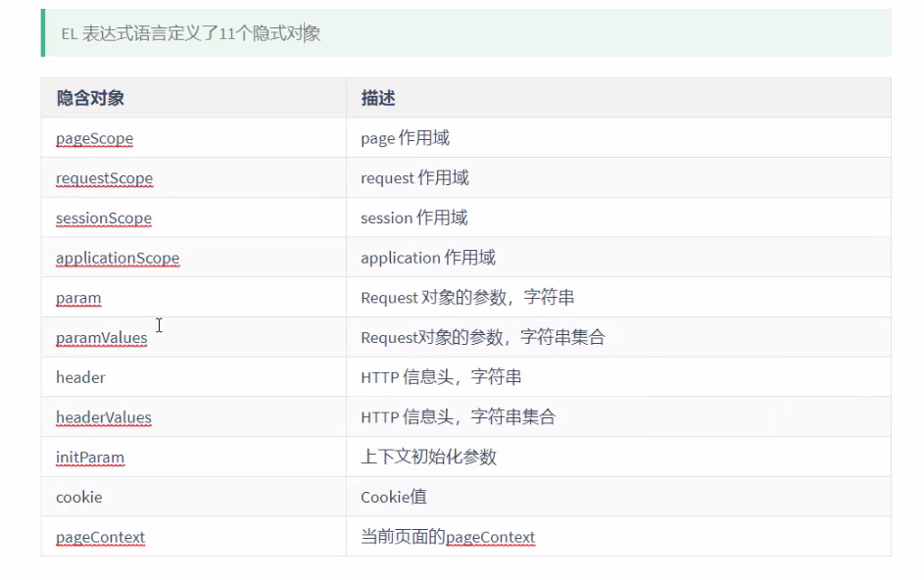Click the '当前页面的pageContext' description
924x580 pixels.
[448, 537]
